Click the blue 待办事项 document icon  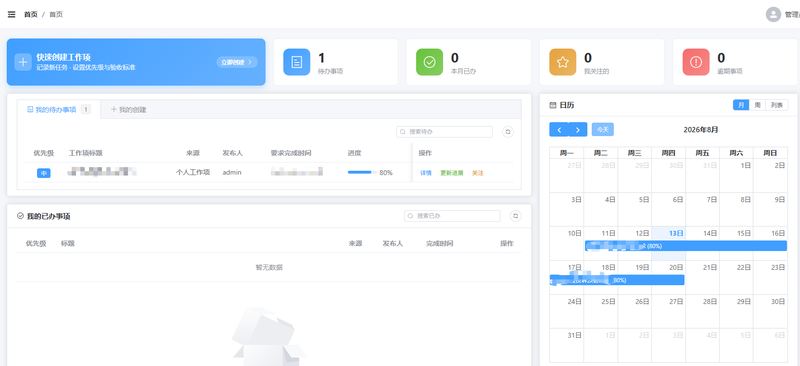coord(296,62)
